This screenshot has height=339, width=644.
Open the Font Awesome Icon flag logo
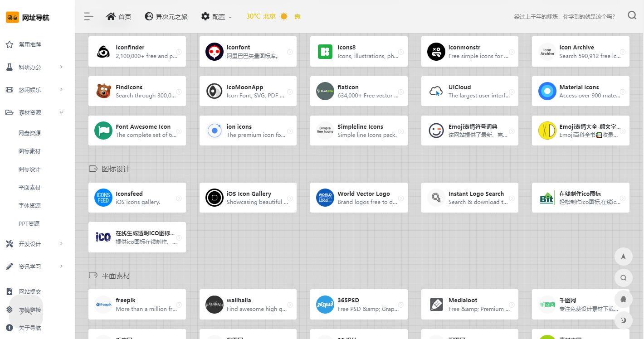[103, 131]
